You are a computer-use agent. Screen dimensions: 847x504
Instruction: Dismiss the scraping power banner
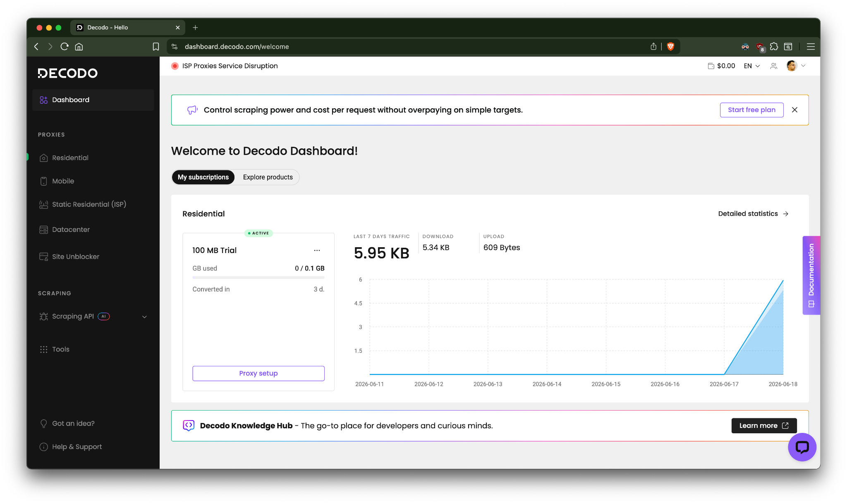[794, 110]
